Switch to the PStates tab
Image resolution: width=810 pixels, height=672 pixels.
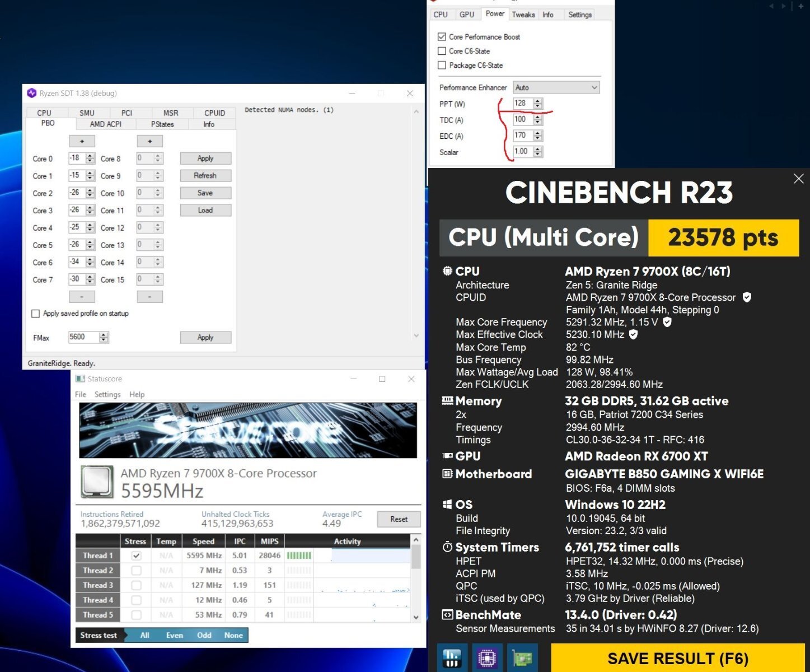coord(162,124)
